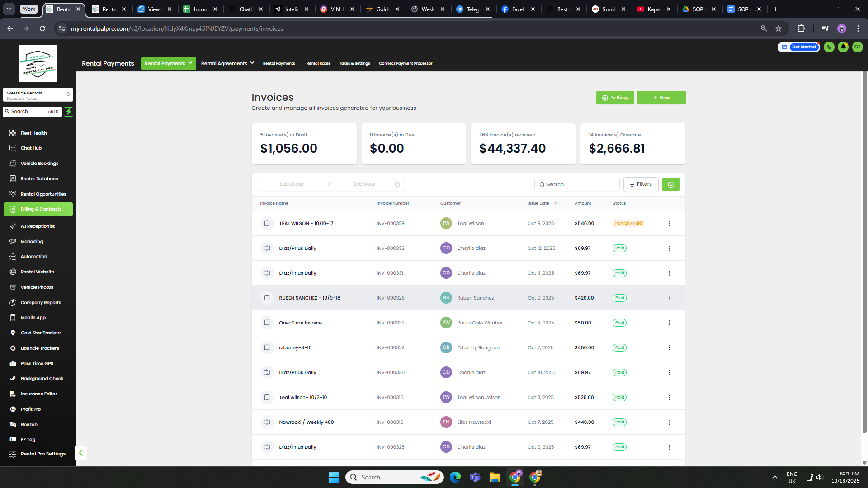Select the RUBEN SANCHEZ invoice row icon

coord(267,298)
